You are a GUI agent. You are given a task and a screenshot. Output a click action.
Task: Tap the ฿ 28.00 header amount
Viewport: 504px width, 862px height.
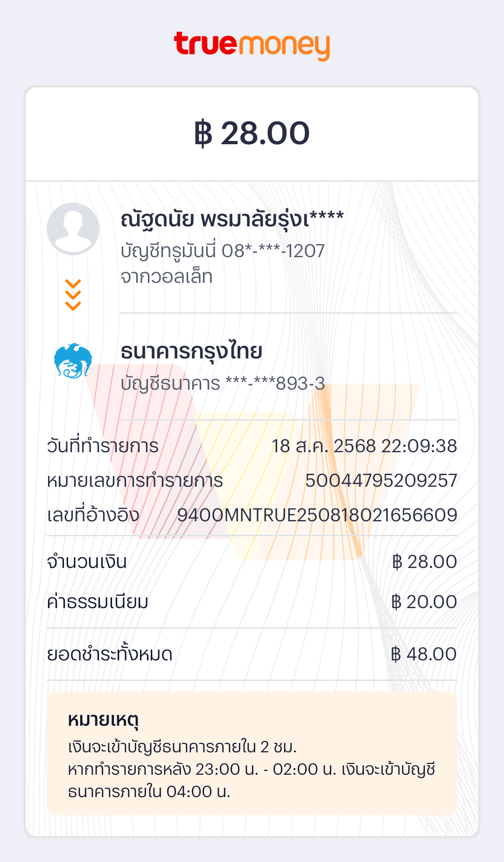point(252,133)
